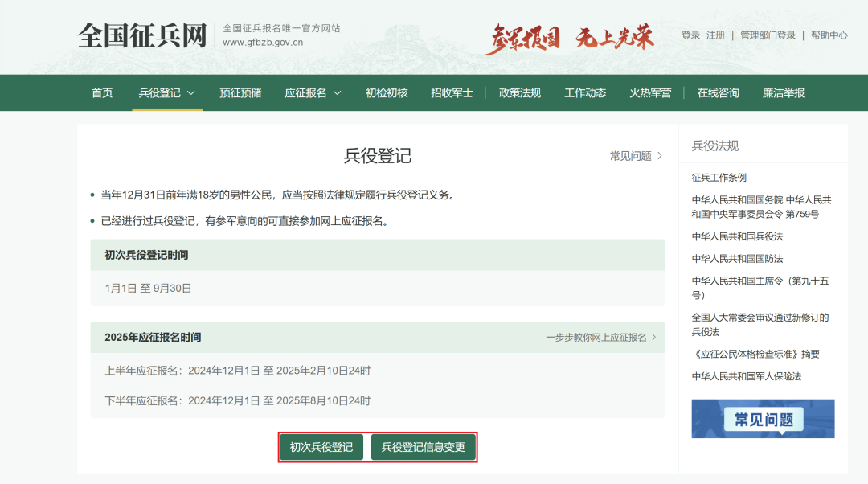The image size is (868, 484).
Task: Open 管理部门登录 link
Action: (x=768, y=35)
